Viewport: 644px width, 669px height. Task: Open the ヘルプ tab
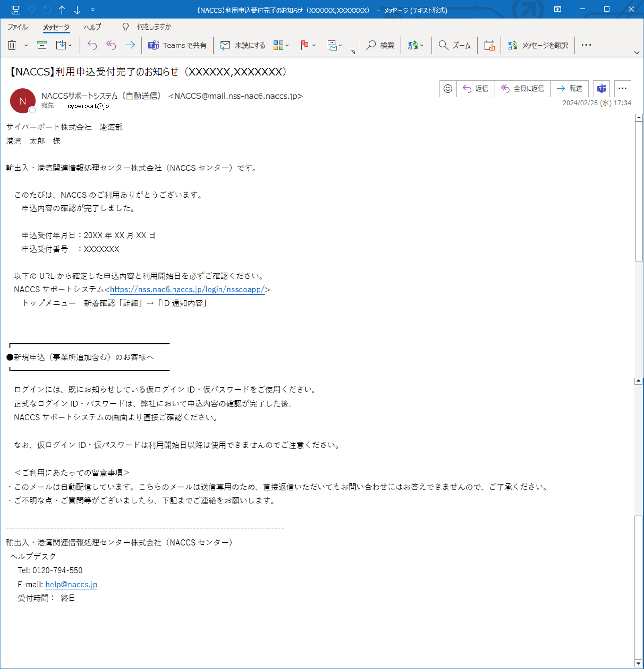pyautogui.click(x=92, y=27)
